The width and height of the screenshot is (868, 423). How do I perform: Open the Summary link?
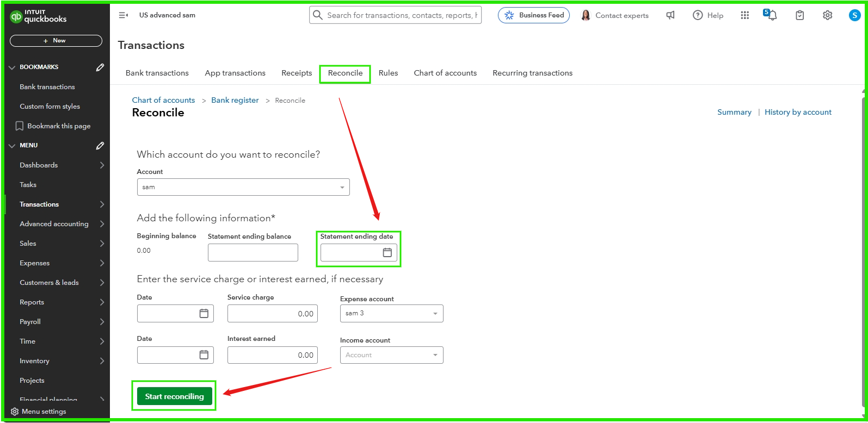[x=734, y=112]
